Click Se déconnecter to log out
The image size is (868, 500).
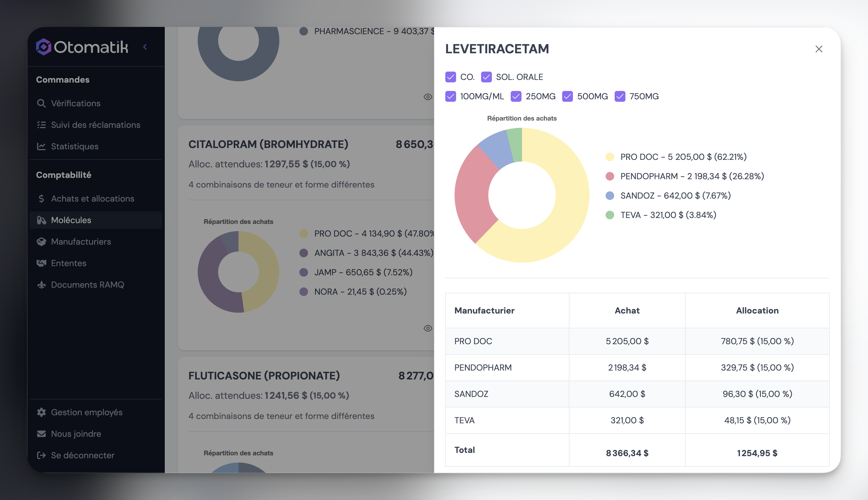(x=82, y=455)
